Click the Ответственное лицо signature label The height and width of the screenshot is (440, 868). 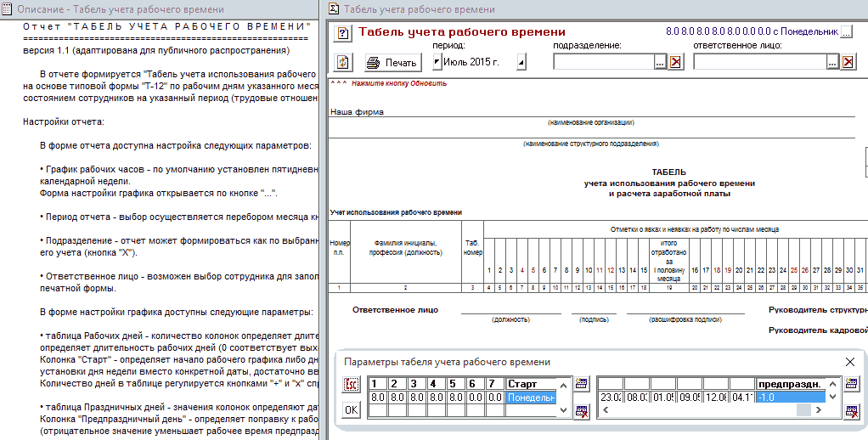click(x=395, y=310)
